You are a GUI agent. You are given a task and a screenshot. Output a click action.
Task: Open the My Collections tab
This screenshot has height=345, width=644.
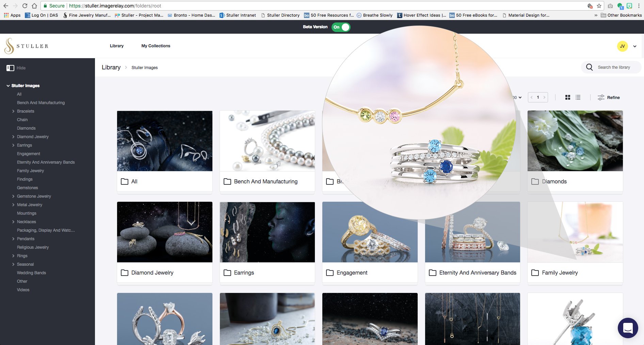point(156,46)
